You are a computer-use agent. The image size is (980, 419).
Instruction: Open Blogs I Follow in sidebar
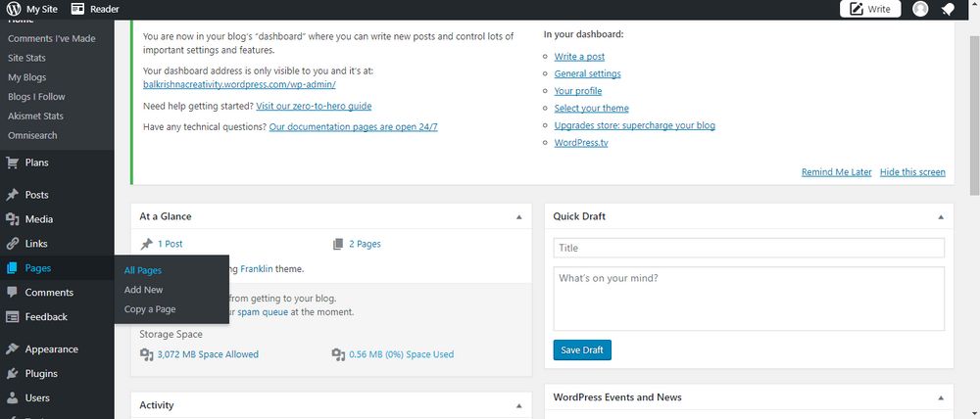tap(36, 97)
